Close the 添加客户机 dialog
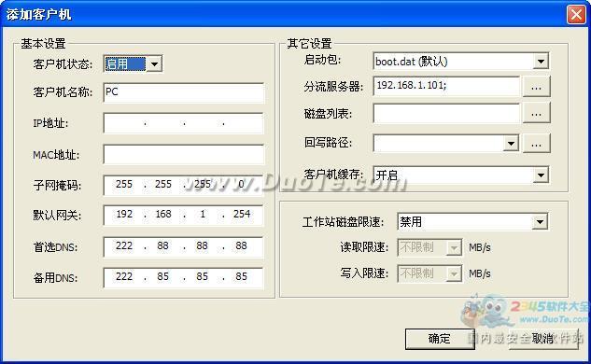 coord(576,15)
